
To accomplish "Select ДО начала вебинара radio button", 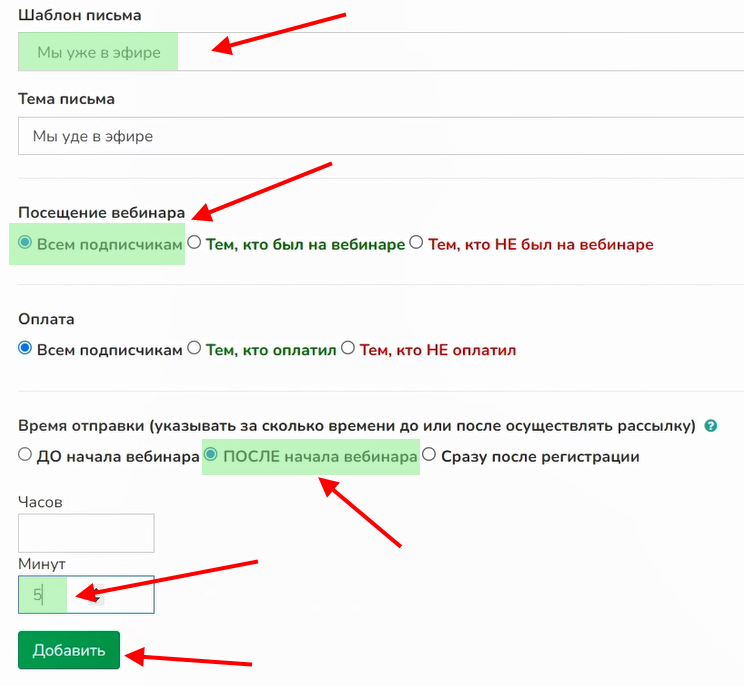I will (x=26, y=456).
